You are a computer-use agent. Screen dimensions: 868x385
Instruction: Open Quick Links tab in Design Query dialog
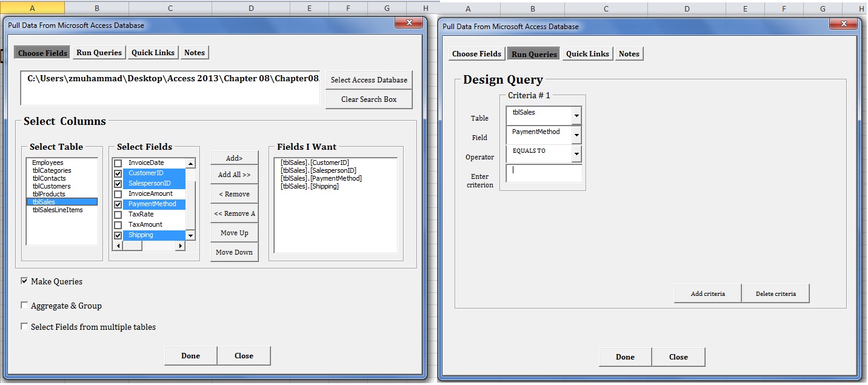(x=587, y=54)
